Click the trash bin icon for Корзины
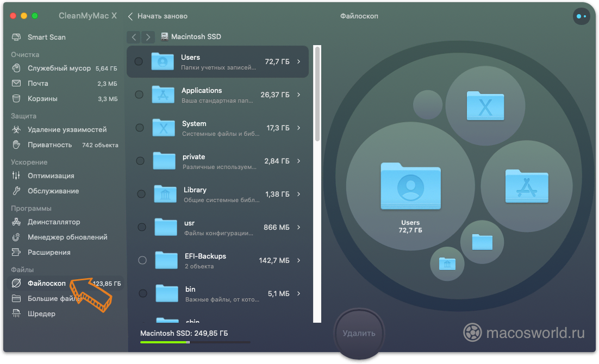The width and height of the screenshot is (599, 364). [x=16, y=98]
